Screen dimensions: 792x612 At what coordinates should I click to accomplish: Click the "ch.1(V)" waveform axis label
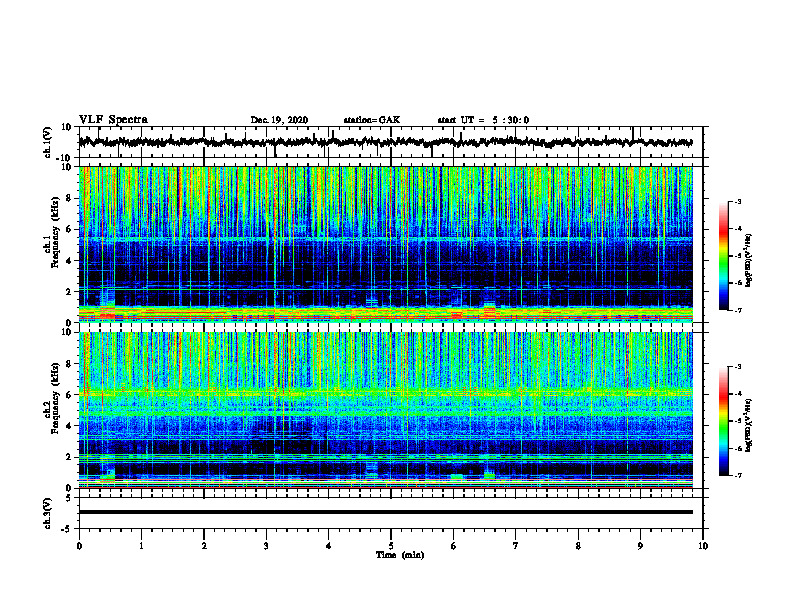[x=48, y=142]
